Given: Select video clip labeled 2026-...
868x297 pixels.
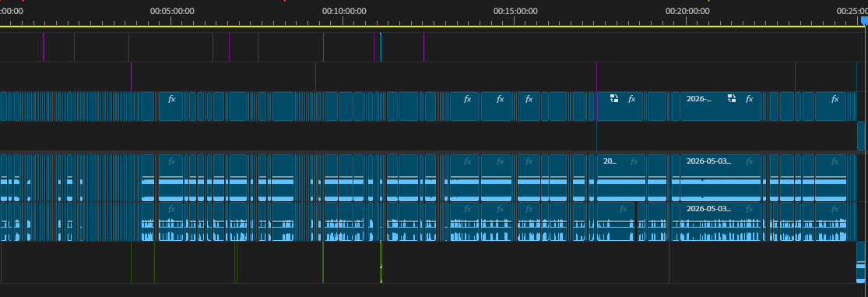Looking at the screenshot, I should (x=720, y=106).
